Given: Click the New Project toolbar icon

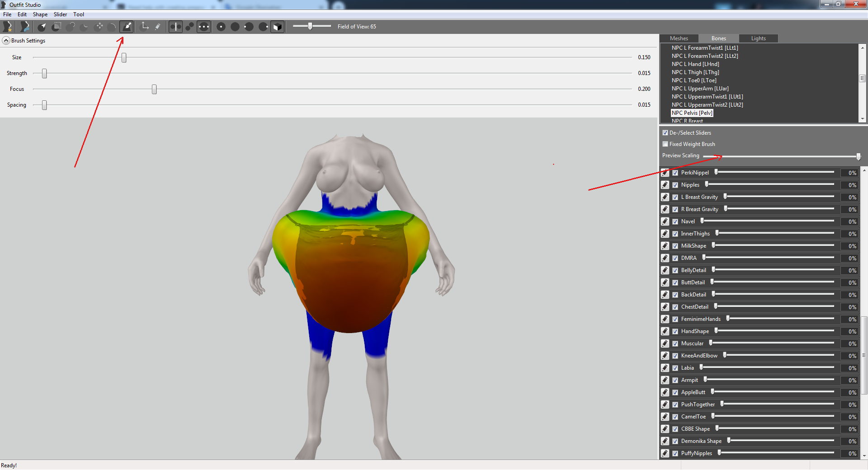Looking at the screenshot, I should click(x=8, y=27).
